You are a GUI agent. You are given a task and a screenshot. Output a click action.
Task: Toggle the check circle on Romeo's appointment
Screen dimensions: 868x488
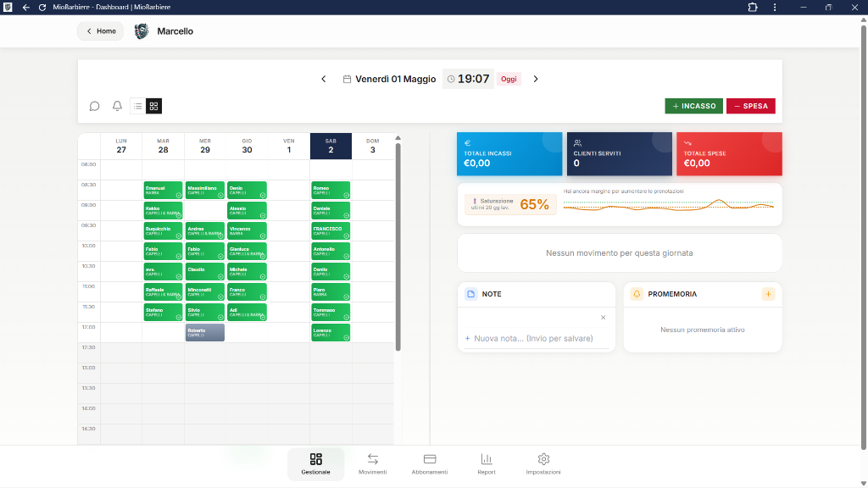point(347,196)
